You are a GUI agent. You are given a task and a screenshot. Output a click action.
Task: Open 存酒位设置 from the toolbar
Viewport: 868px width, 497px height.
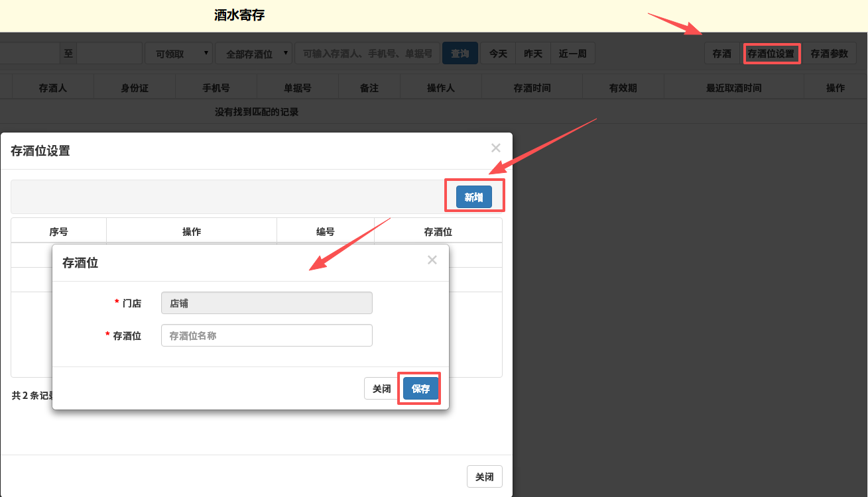[x=771, y=54]
